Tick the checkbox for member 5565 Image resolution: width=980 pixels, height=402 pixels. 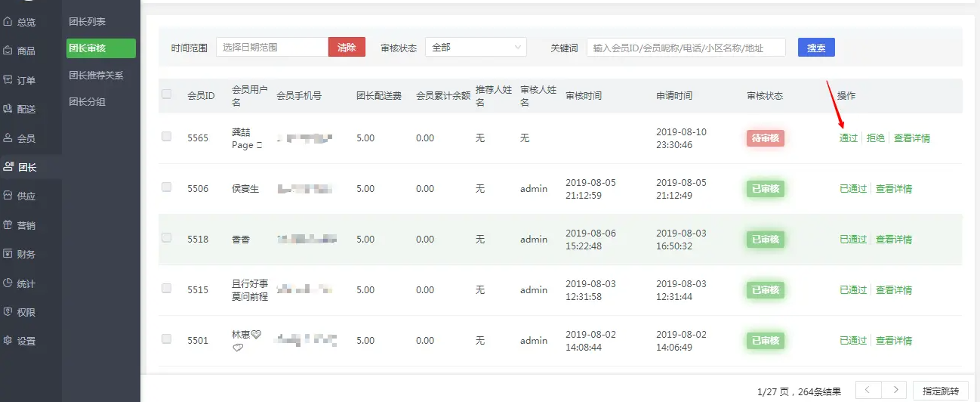167,137
